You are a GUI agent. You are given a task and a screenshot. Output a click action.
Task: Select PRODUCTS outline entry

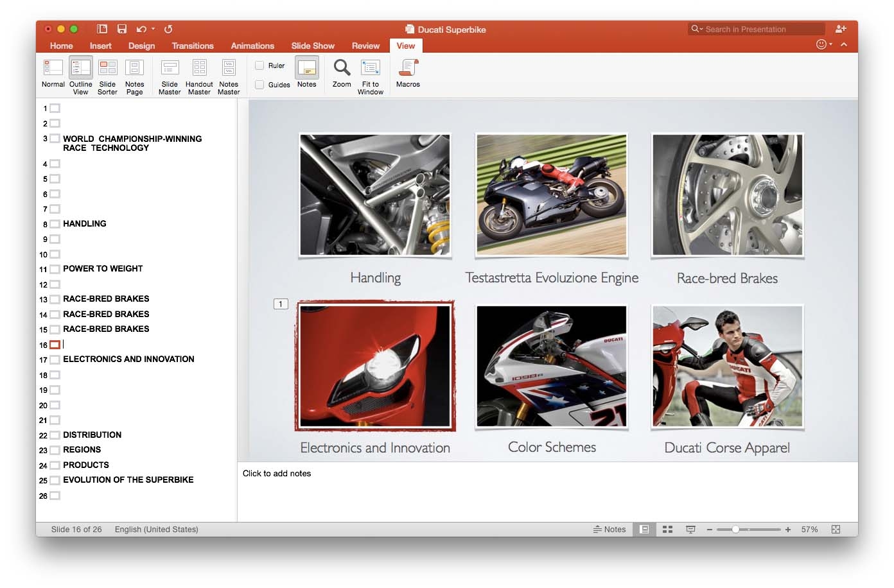[x=86, y=465]
